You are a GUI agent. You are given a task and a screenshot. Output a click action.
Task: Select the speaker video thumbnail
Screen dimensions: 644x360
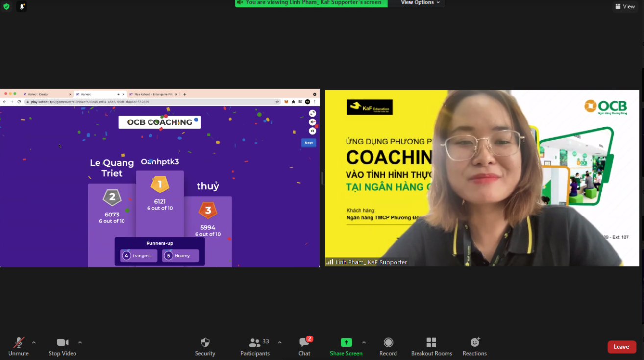(482, 178)
